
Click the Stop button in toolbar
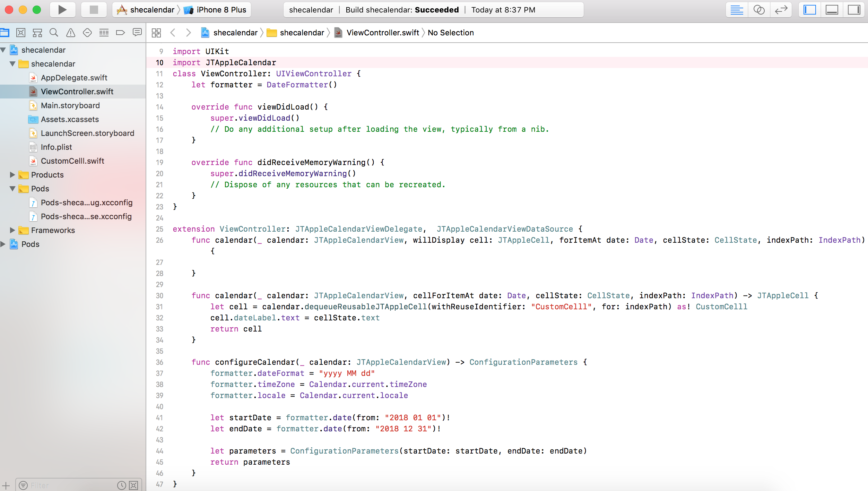point(94,10)
